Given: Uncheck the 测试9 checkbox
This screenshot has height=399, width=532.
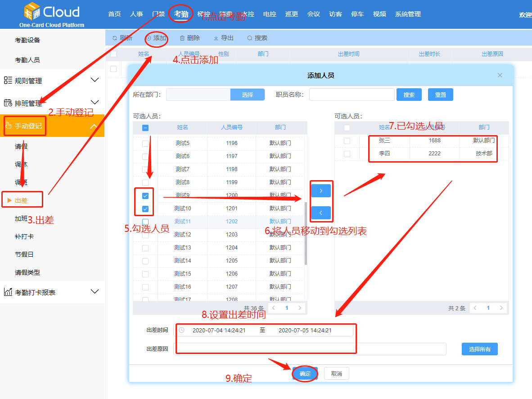Looking at the screenshot, I should pyautogui.click(x=145, y=195).
